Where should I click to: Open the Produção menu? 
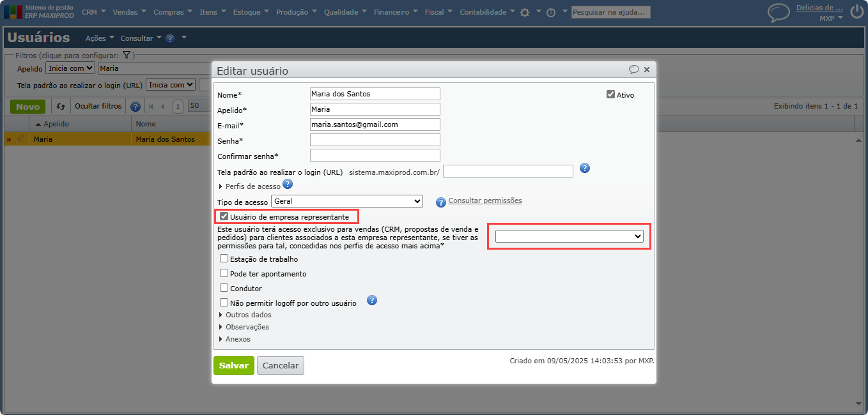point(297,12)
